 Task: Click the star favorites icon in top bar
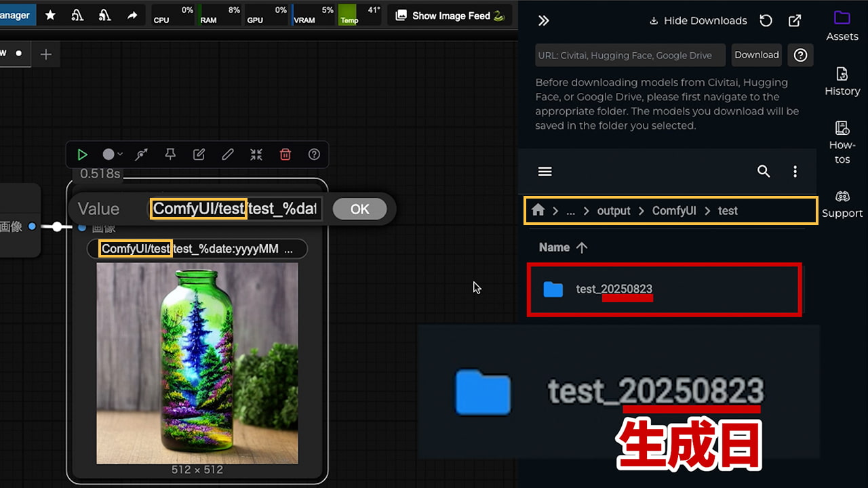point(50,15)
